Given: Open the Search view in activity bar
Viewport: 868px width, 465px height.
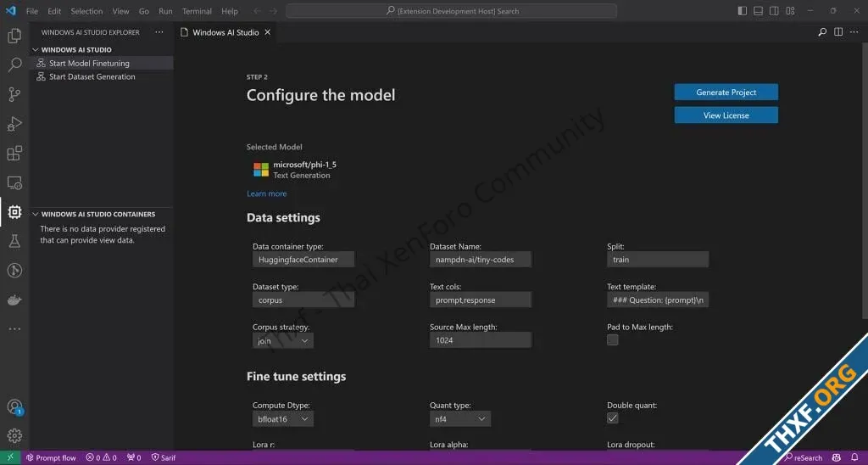Looking at the screenshot, I should (14, 64).
